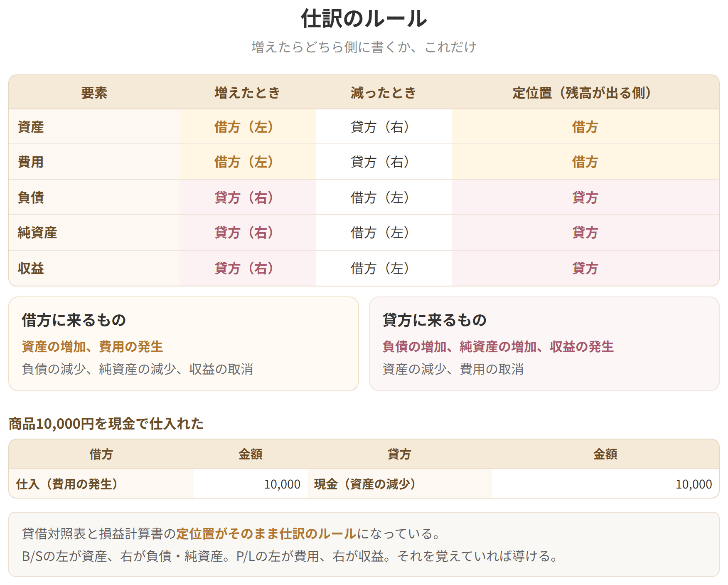Screen dimensions: 728x585
Task: Click the 増えたとき column header
Action: [248, 93]
